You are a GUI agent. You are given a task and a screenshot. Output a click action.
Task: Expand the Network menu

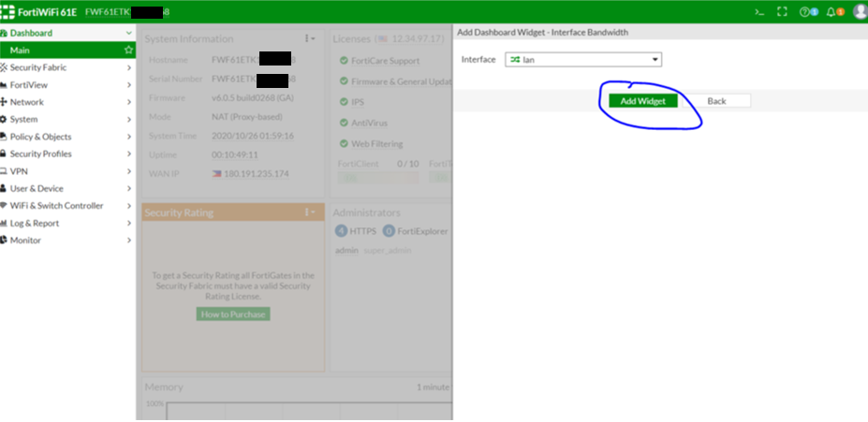pos(67,102)
